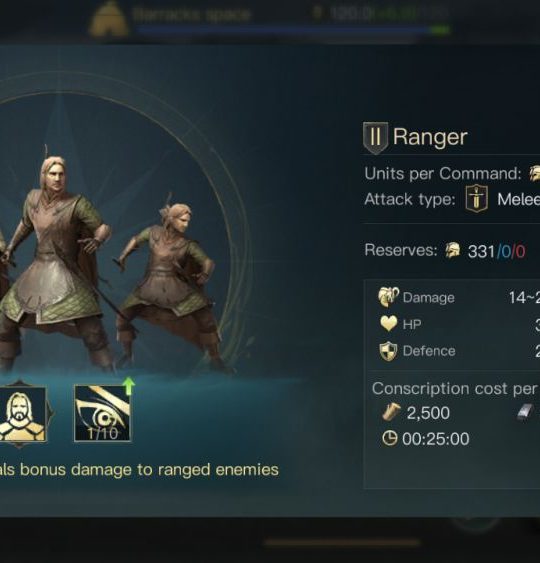Image resolution: width=540 pixels, height=563 pixels.
Task: Click the Barracks space progress bar
Action: point(293,30)
